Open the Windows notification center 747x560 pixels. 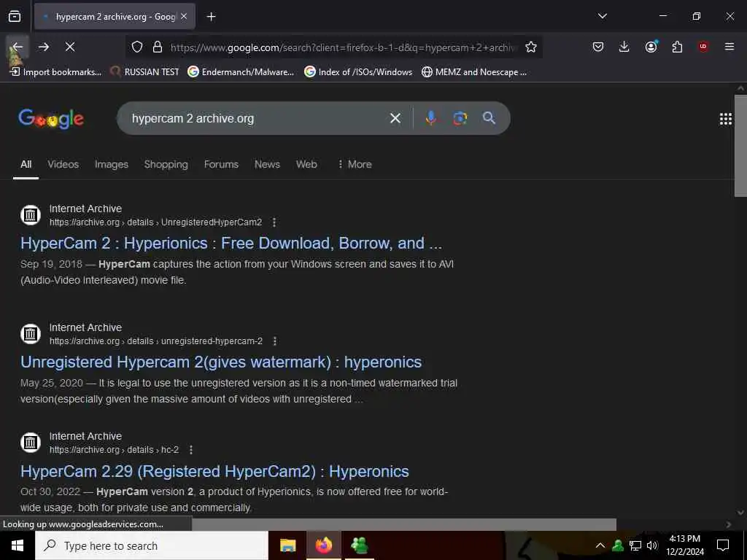click(x=723, y=545)
